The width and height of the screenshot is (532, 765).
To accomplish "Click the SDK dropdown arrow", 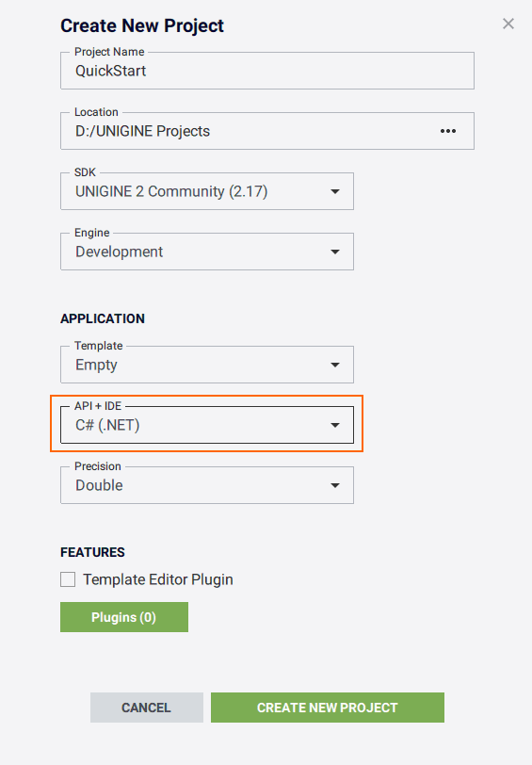I will click(x=335, y=191).
